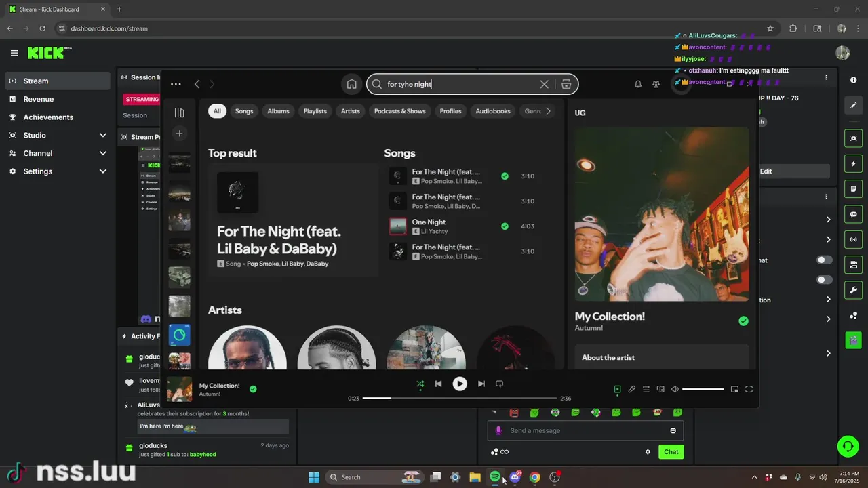Select Podcasts & Shows filter chip

click(x=400, y=111)
